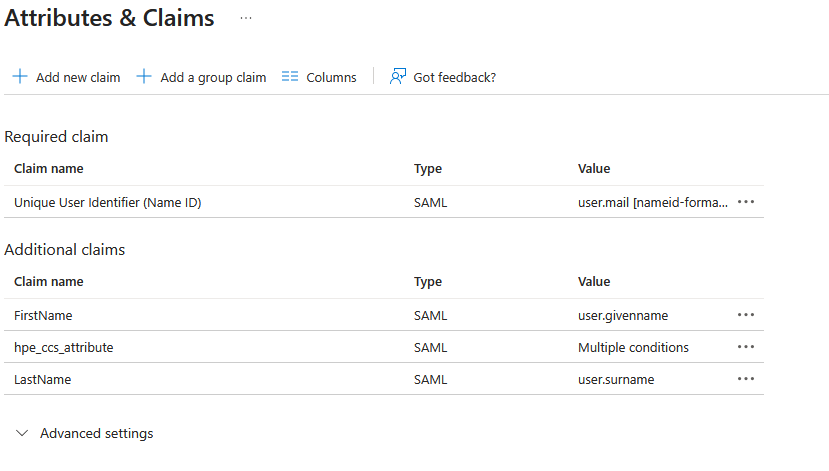Click the Got feedback? link text
Image resolution: width=829 pixels, height=471 pixels.
click(x=454, y=77)
